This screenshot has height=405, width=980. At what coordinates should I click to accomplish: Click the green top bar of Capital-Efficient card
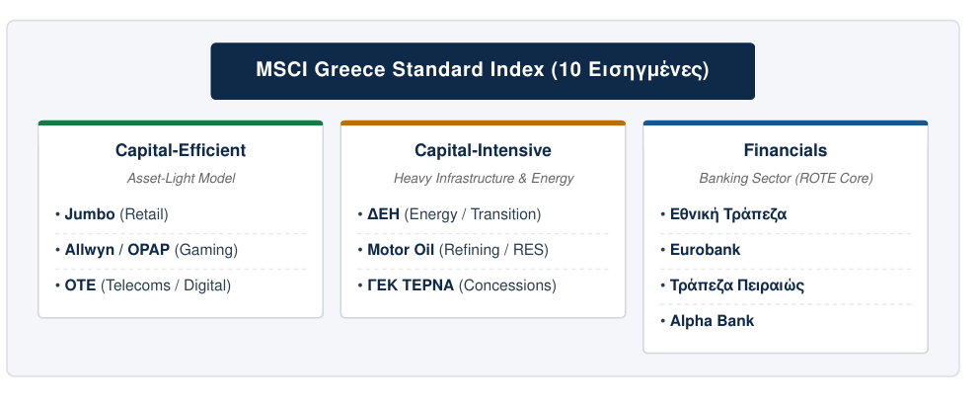pyautogui.click(x=181, y=123)
